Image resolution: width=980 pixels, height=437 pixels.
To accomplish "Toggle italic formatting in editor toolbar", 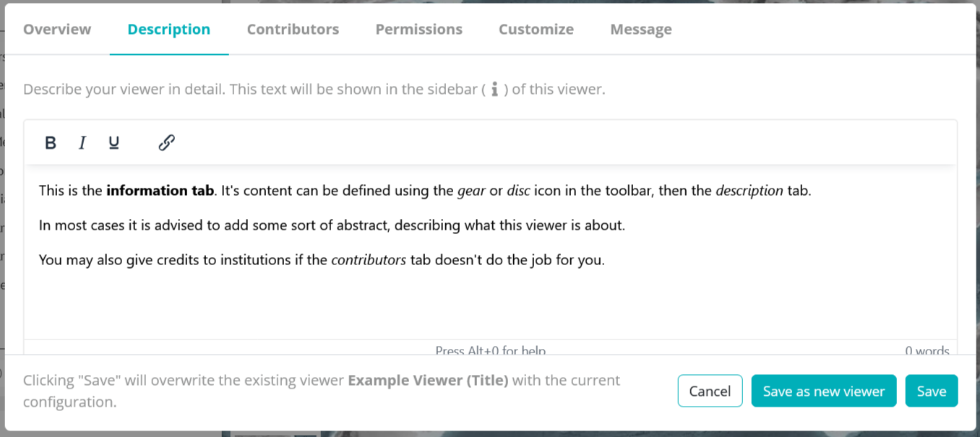I will (x=82, y=143).
